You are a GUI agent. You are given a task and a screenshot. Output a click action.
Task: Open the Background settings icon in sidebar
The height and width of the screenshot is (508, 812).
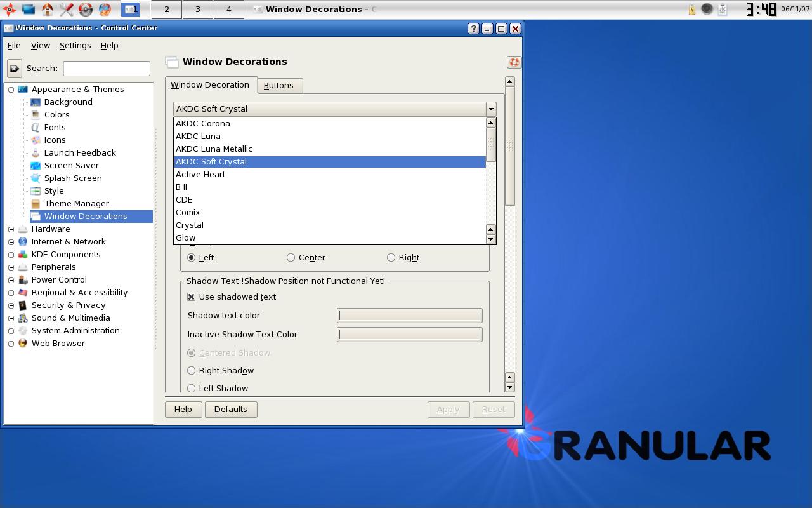tap(36, 102)
